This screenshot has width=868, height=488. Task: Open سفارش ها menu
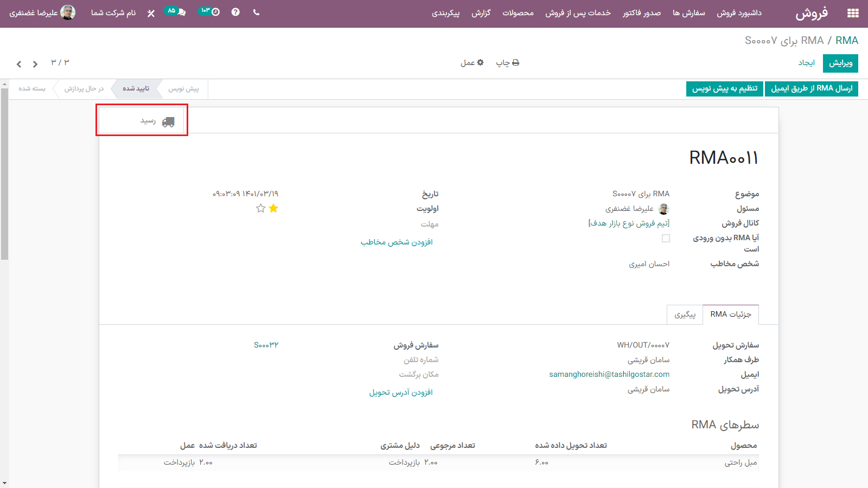pos(689,13)
